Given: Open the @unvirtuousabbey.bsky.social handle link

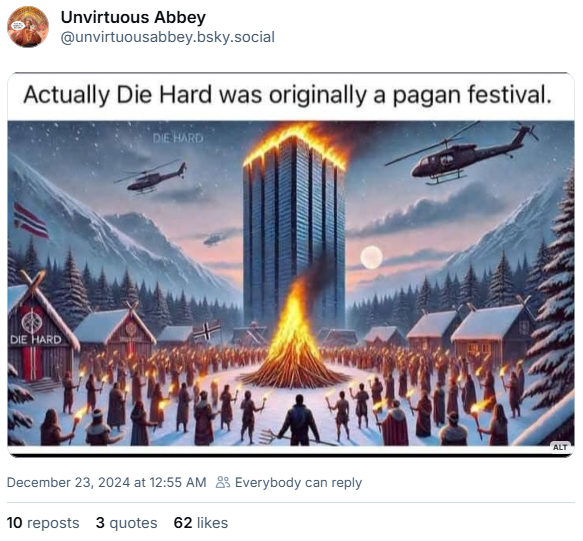Looking at the screenshot, I should [x=168, y=37].
